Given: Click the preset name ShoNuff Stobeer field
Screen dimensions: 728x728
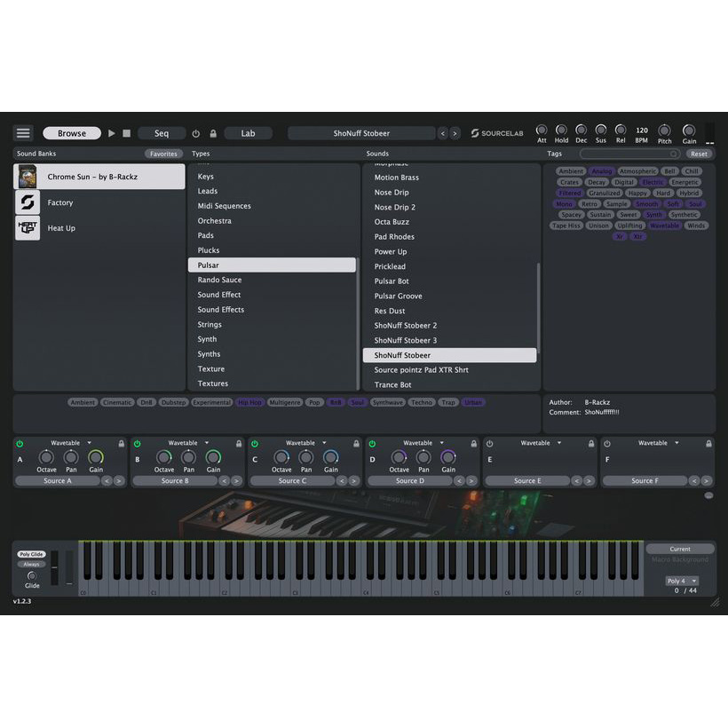Looking at the screenshot, I should click(x=361, y=133).
